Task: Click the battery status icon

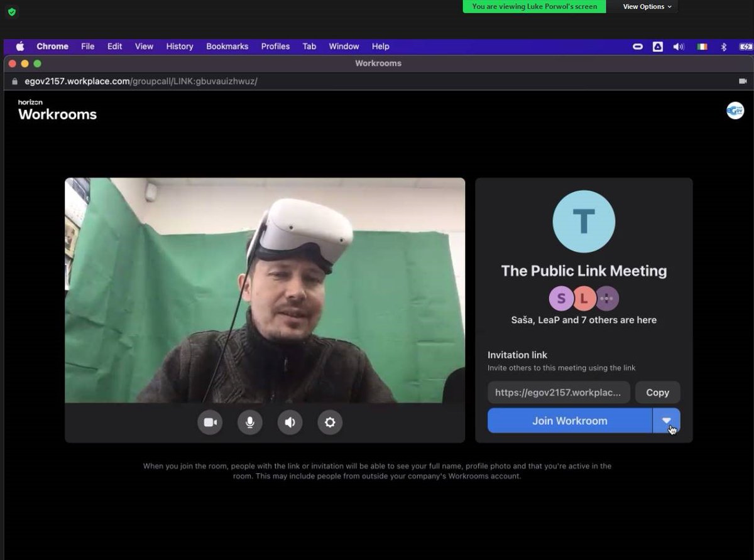Action: 745,46
